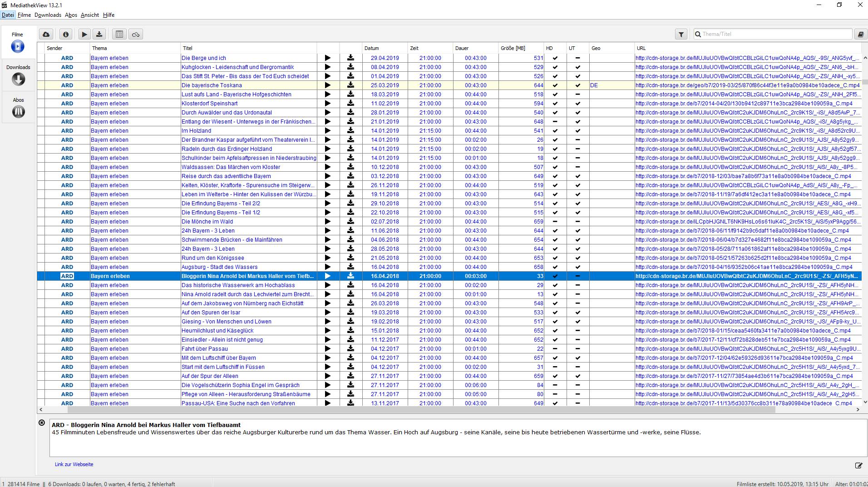
Task: Open Link zur Webseite
Action: coord(74,464)
